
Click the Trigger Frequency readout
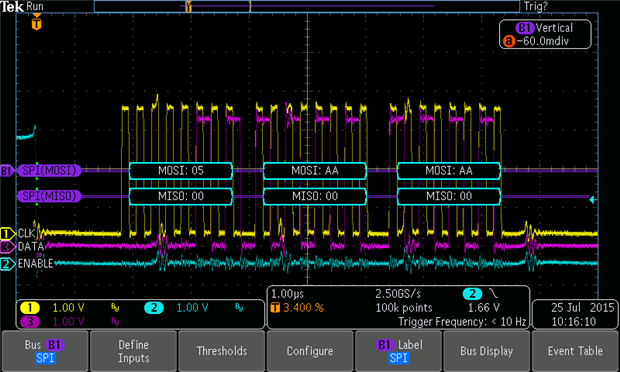462,322
